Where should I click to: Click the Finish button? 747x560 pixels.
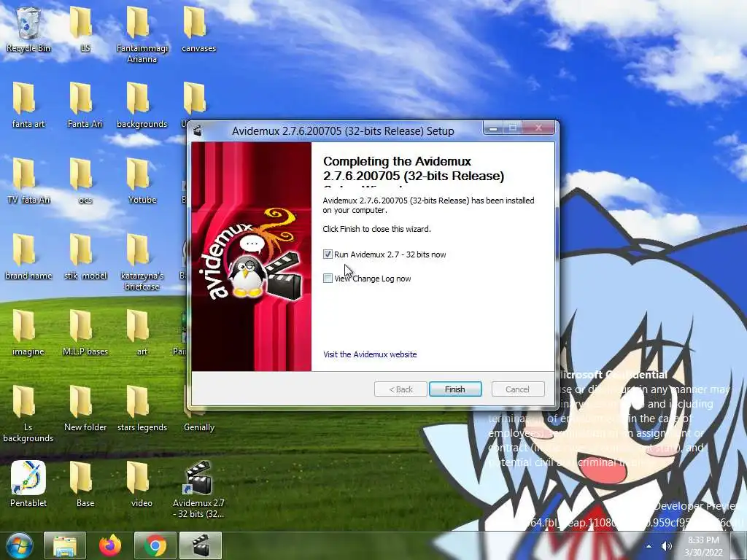coord(455,389)
